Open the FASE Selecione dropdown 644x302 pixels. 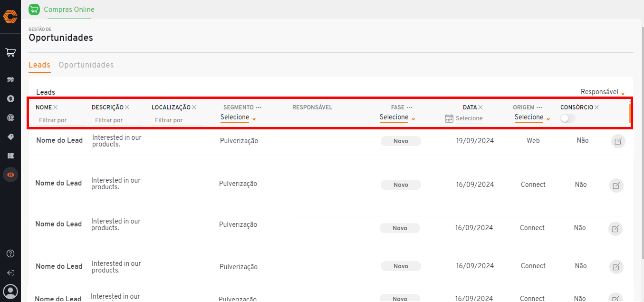[397, 117]
